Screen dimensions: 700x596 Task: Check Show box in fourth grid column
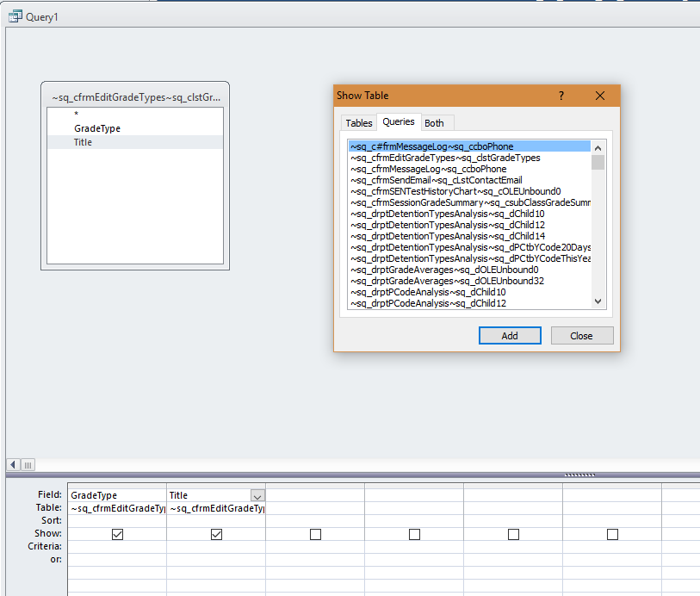415,534
